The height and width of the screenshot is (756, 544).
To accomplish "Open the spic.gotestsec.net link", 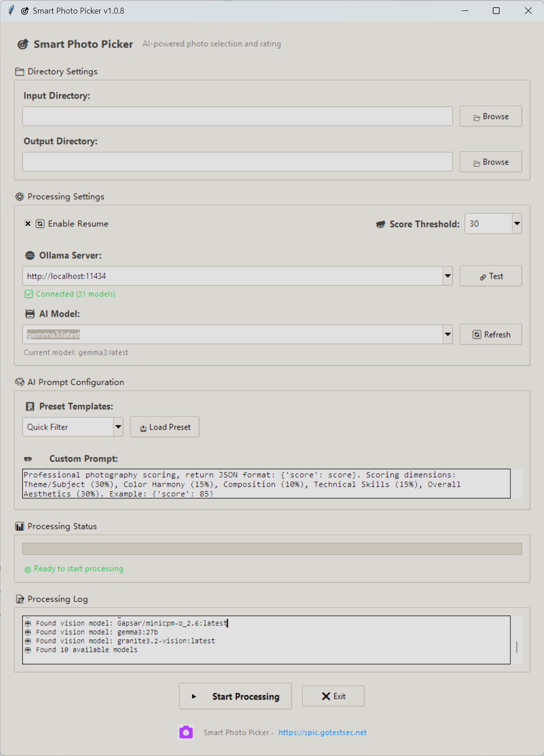I will (323, 732).
